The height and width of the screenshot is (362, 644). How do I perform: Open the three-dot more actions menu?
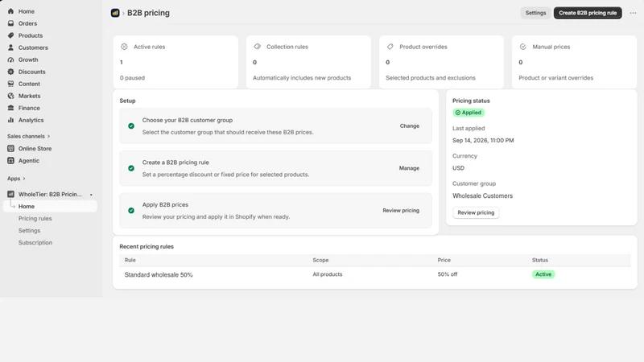coord(633,13)
